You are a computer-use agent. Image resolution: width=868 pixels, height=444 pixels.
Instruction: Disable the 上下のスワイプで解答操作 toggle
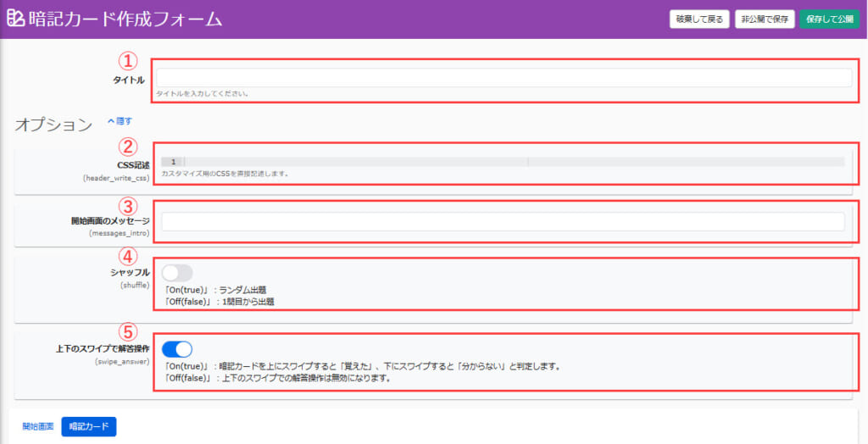click(x=177, y=349)
